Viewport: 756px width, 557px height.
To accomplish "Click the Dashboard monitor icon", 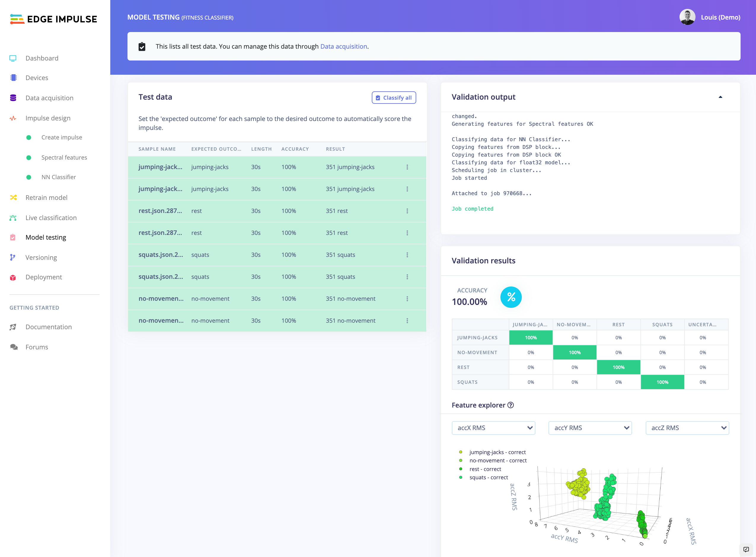I will [x=13, y=58].
